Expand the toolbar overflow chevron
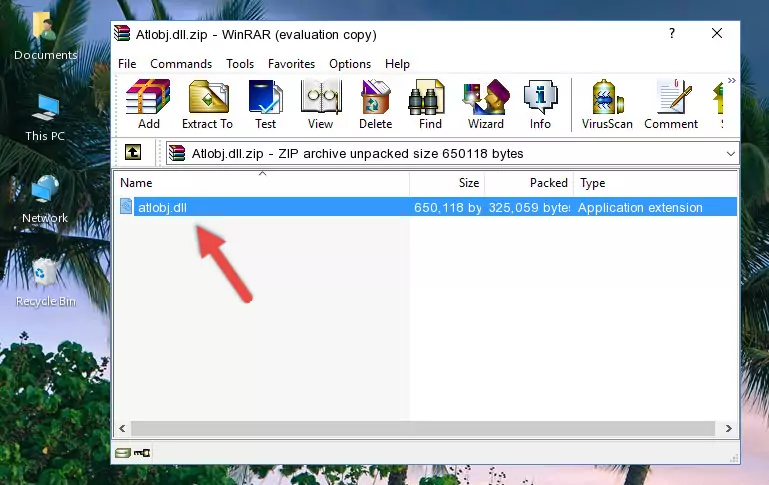This screenshot has width=769, height=485. (x=731, y=80)
